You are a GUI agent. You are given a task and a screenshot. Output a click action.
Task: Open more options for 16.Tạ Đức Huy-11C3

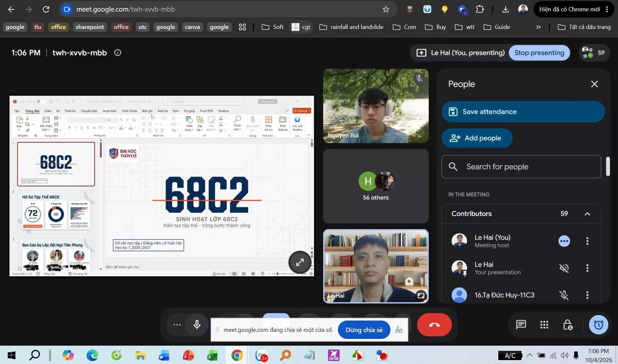tap(587, 295)
